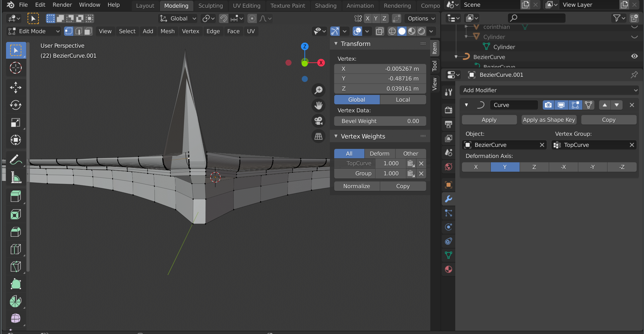Remove the Curve modifier
Viewport: 644px width, 334px height.
[632, 105]
